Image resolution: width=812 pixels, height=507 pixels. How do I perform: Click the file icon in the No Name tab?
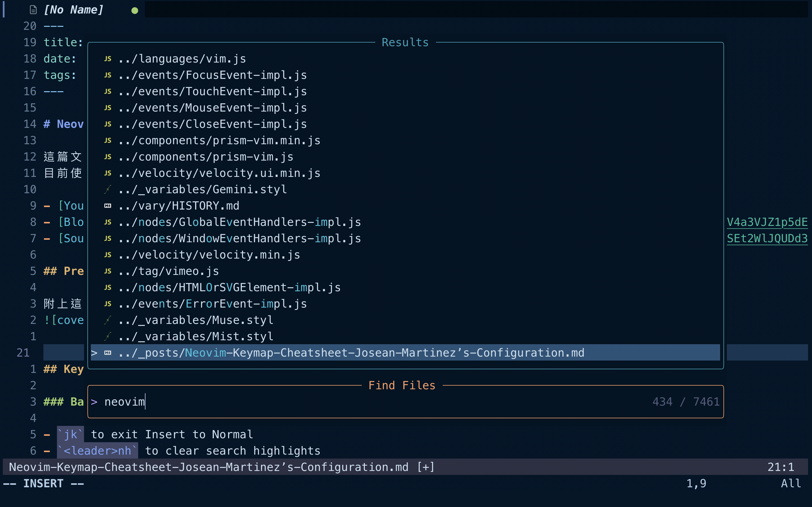tap(33, 10)
